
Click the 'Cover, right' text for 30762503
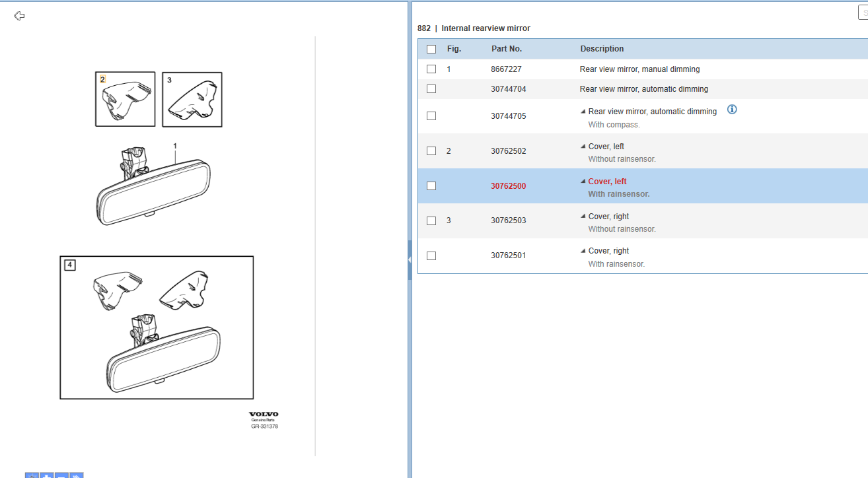pyautogui.click(x=609, y=217)
